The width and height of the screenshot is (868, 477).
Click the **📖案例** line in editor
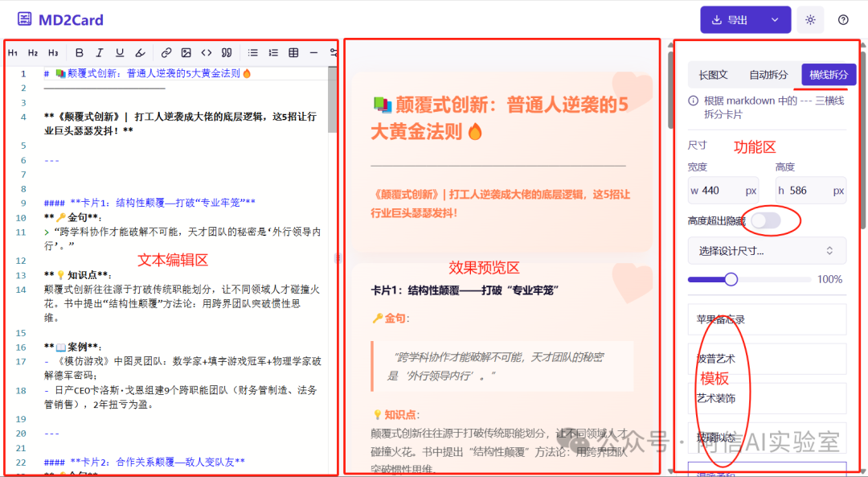click(73, 347)
